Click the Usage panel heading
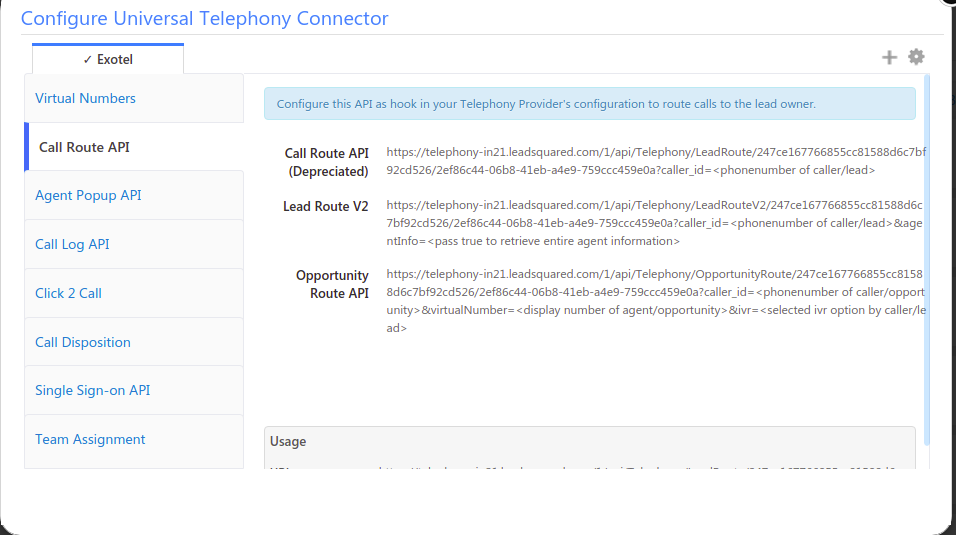Image resolution: width=956 pixels, height=535 pixels. 288,442
